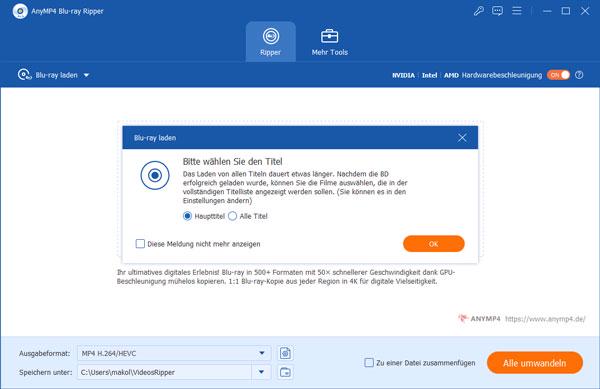Open output profile settings icon
600x389 pixels.
point(285,353)
